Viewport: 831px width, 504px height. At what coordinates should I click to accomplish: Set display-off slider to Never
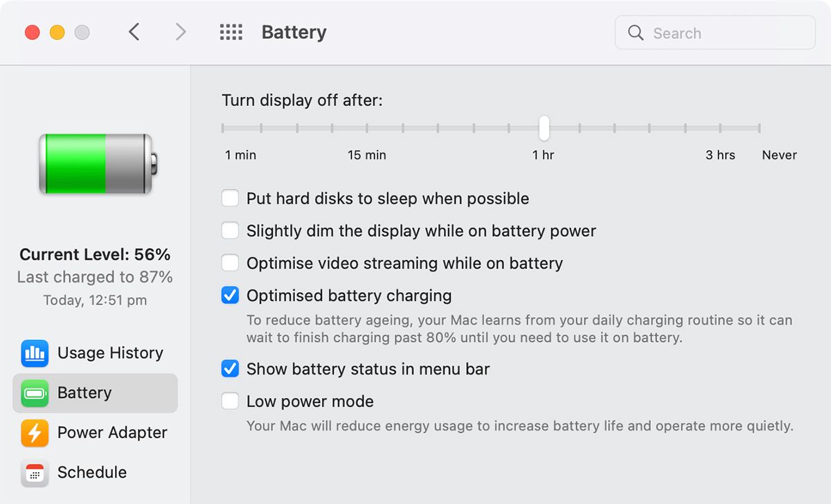759,128
